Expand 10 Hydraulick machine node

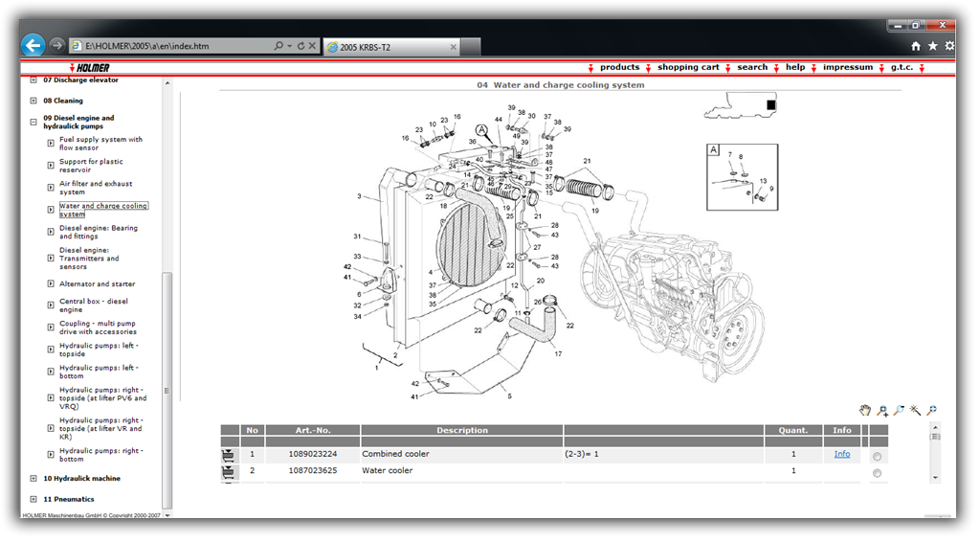33,478
